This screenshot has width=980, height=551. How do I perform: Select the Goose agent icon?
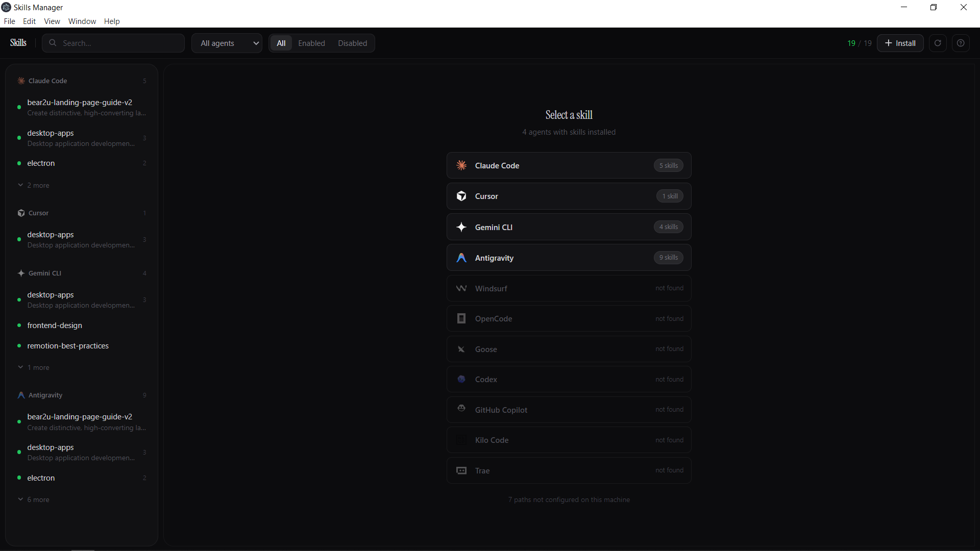(x=461, y=349)
